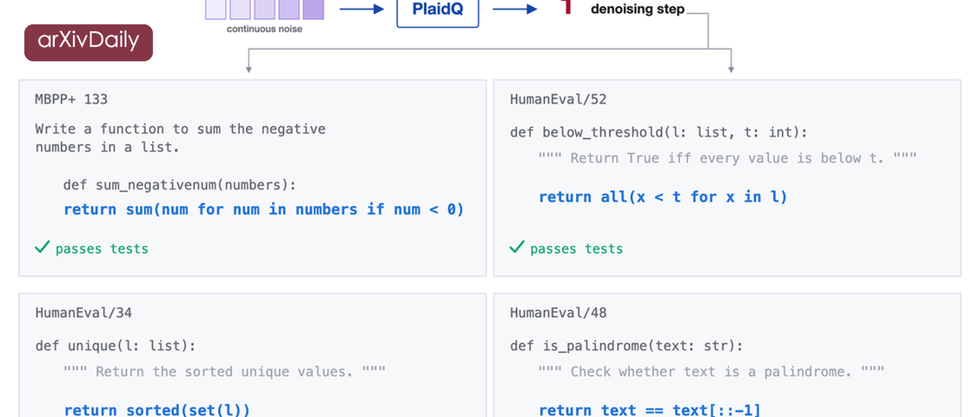
Task: Click the 'HumanEval/34' heading
Action: [83, 313]
